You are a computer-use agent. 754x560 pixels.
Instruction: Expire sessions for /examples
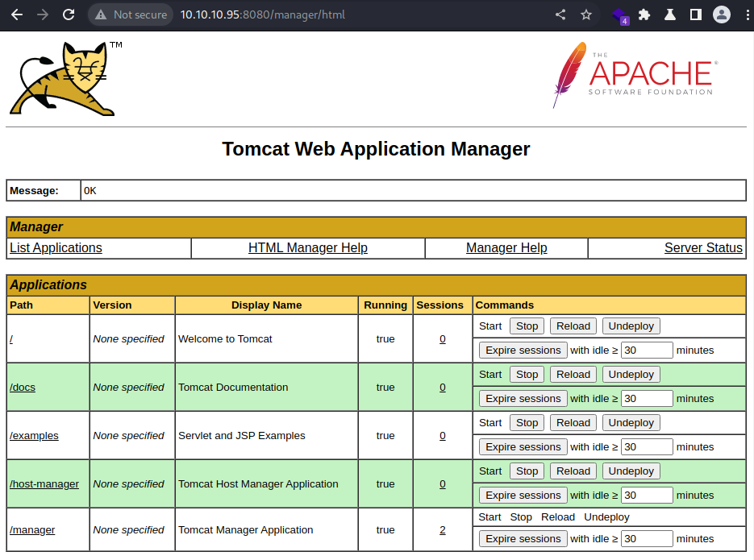click(523, 446)
